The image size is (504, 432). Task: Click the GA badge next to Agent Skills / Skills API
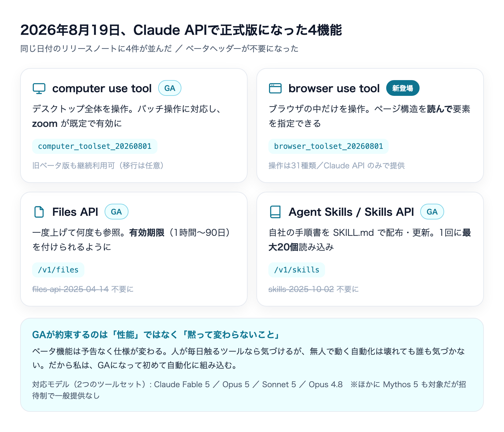[432, 212]
